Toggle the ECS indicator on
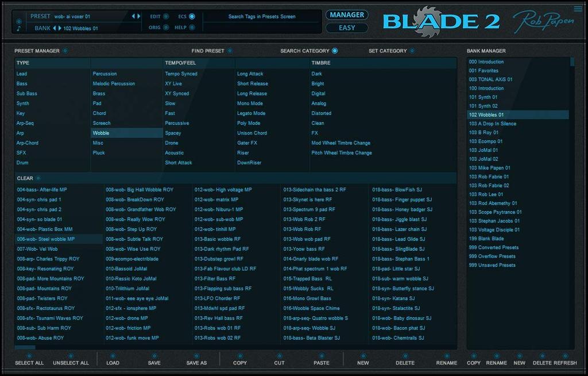 (192, 17)
